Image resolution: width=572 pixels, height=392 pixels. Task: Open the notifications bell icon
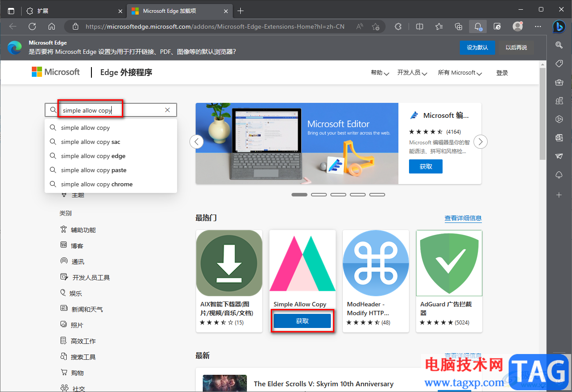(478, 26)
